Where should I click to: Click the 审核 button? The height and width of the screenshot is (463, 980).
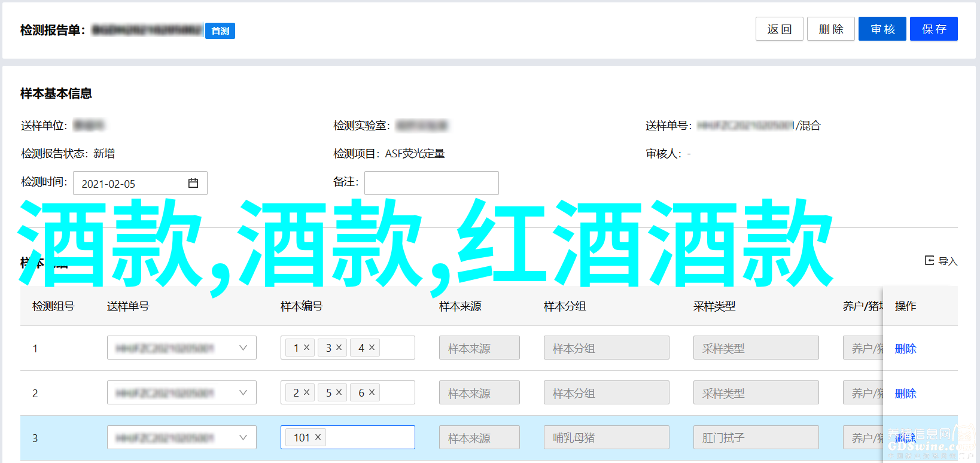pyautogui.click(x=882, y=29)
